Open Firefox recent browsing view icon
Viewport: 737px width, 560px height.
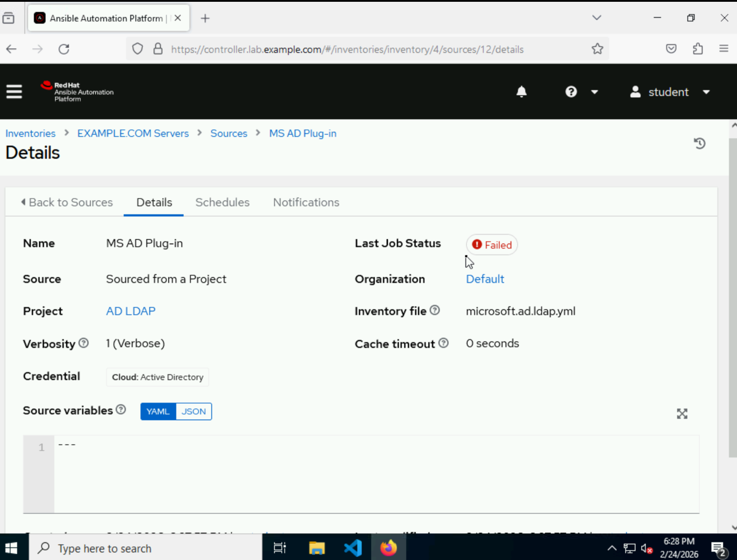(8, 18)
